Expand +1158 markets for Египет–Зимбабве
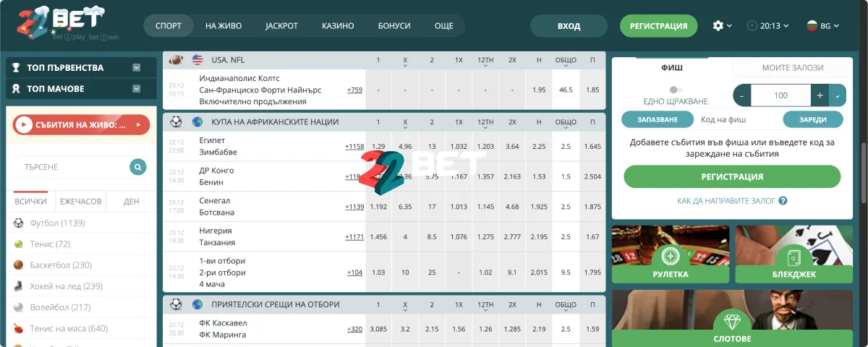This screenshot has height=347, width=868. [x=354, y=147]
